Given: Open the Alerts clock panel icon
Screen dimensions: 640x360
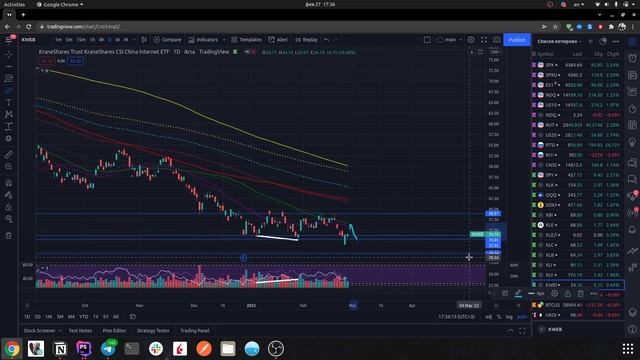Looking at the screenshot, I should pyautogui.click(x=632, y=58).
